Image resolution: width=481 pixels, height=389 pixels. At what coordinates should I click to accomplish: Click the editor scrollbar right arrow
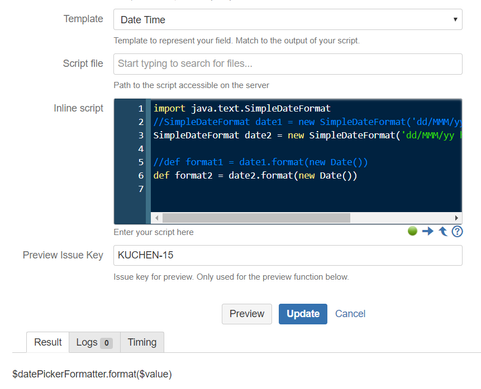point(456,218)
